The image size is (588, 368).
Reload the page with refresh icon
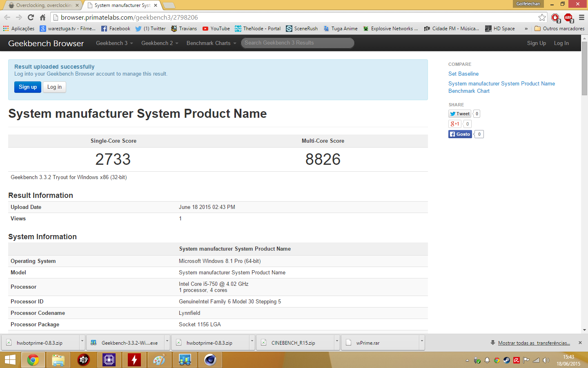click(x=31, y=17)
